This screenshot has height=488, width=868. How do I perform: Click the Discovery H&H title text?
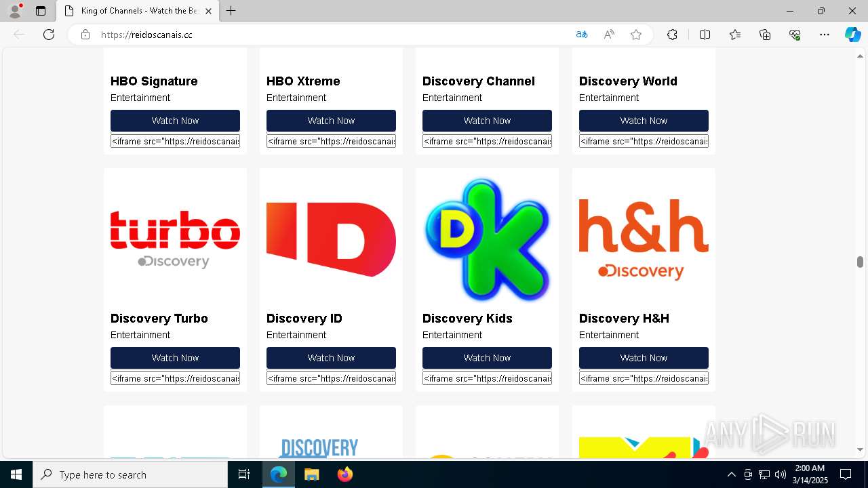tap(624, 319)
